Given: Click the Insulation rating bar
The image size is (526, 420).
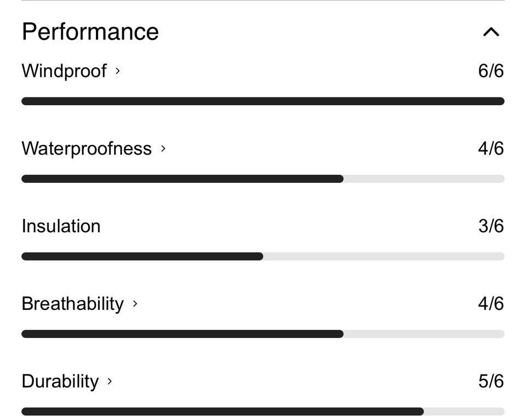Looking at the screenshot, I should point(262,256).
